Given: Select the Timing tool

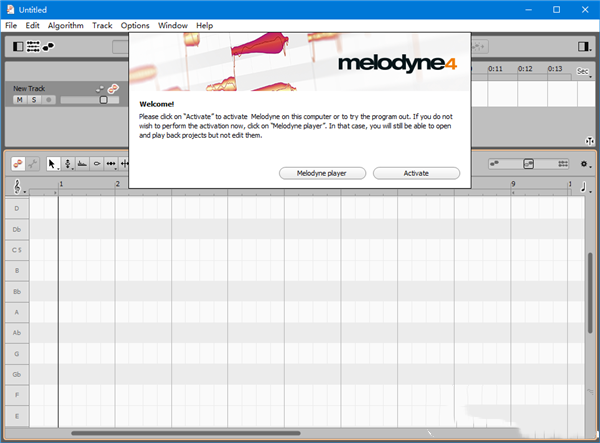Looking at the screenshot, I should 110,163.
